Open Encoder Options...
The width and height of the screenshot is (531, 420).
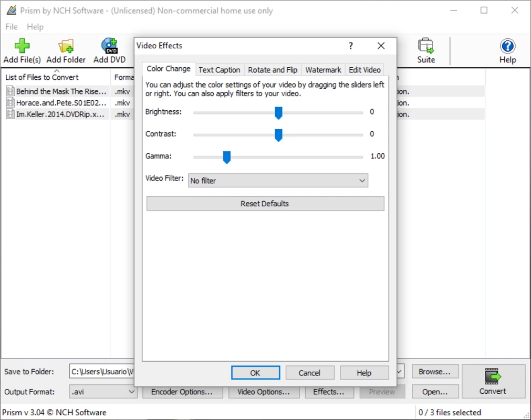click(x=183, y=392)
